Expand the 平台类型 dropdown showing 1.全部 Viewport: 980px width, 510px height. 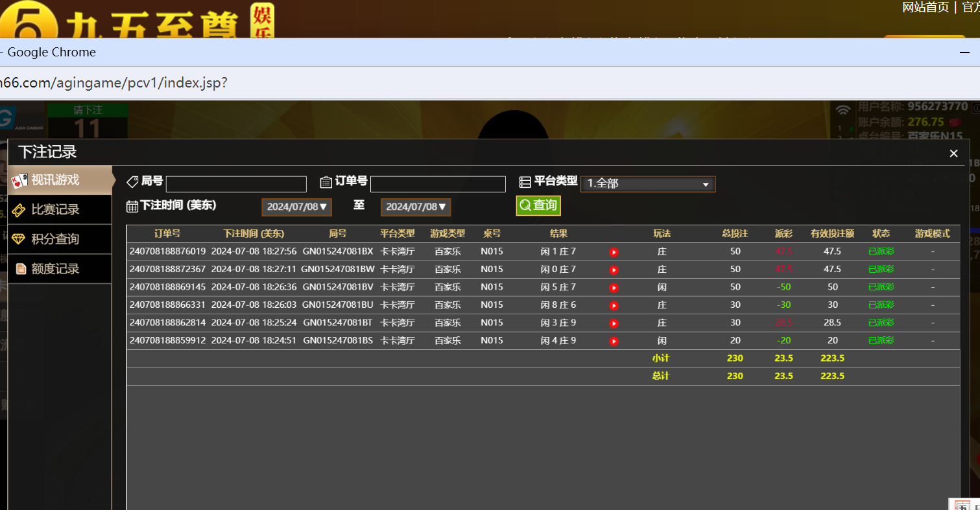pos(647,184)
